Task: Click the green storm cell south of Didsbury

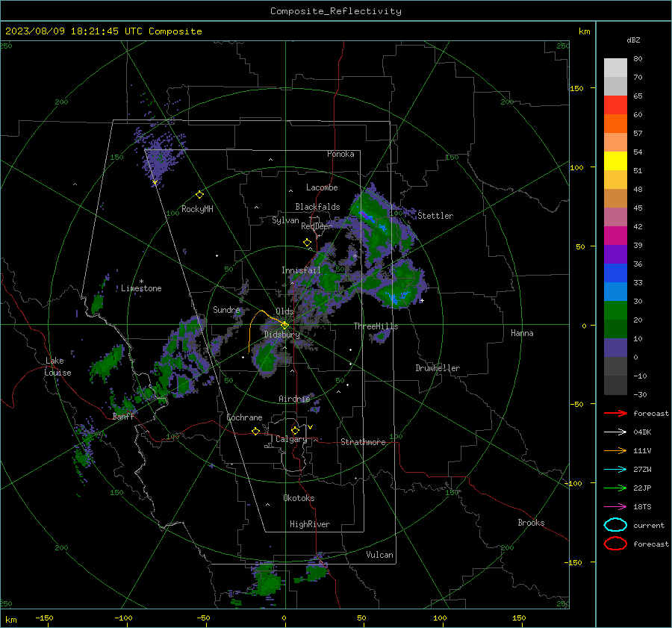Action: [267, 358]
